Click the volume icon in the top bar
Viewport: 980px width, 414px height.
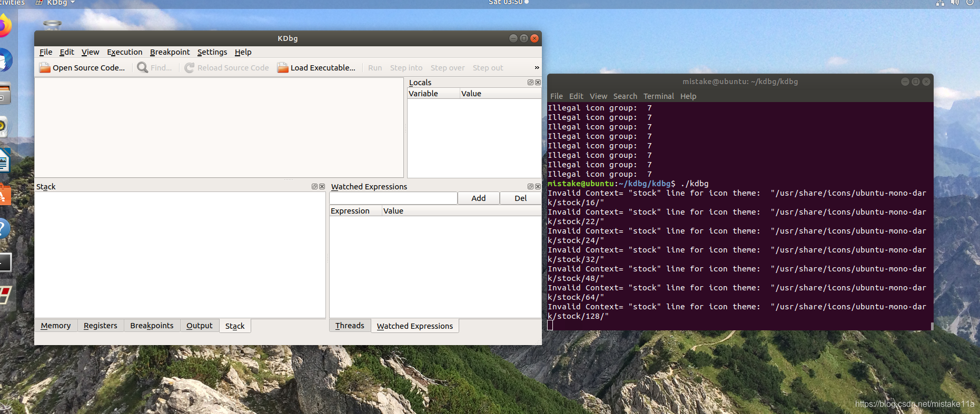click(x=955, y=3)
